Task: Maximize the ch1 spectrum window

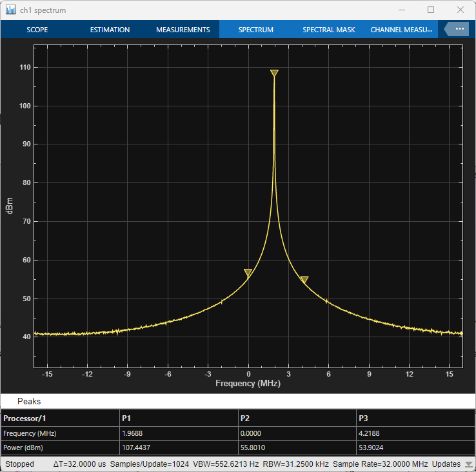Action: click(x=431, y=10)
